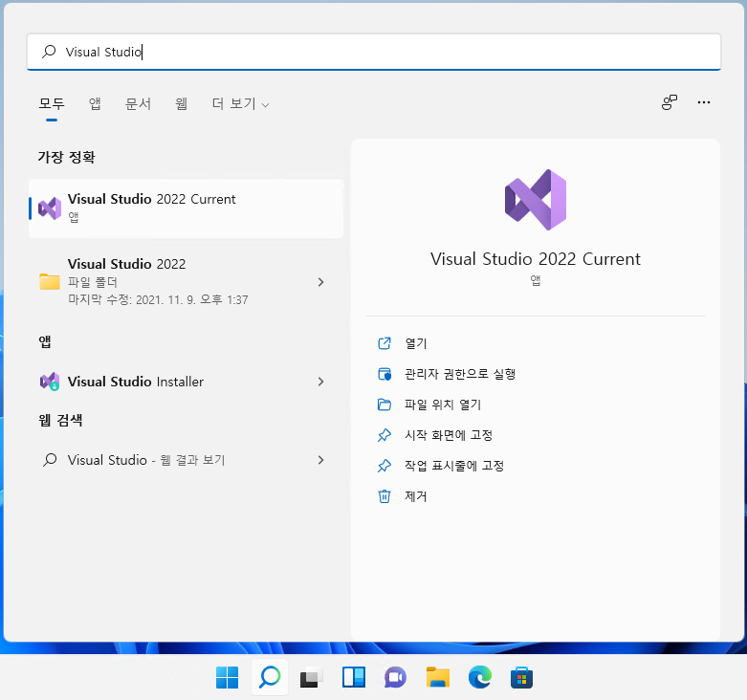Expand details for Visual Studio 2022 folder
Viewport: 747px width, 700px height.
pyautogui.click(x=320, y=282)
